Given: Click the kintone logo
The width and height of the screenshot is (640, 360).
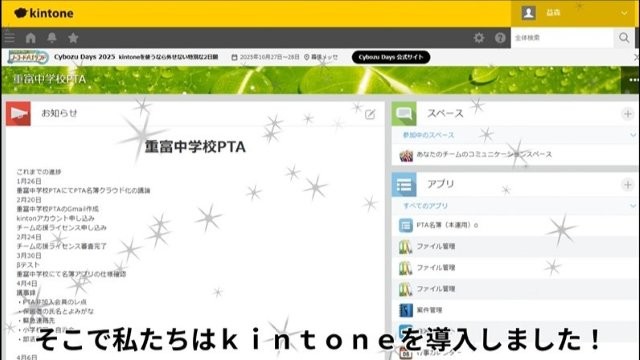Looking at the screenshot, I should click(44, 13).
